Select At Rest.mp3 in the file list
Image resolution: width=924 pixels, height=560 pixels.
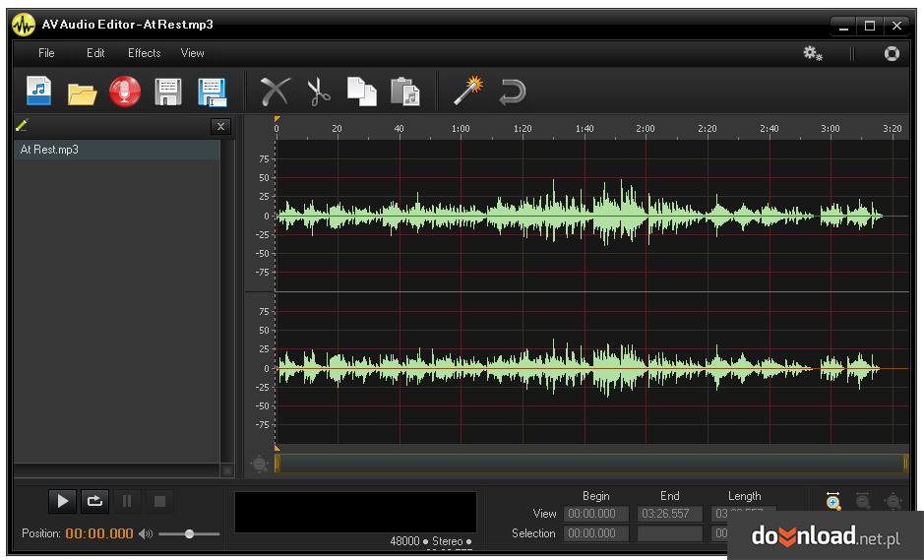(x=117, y=150)
